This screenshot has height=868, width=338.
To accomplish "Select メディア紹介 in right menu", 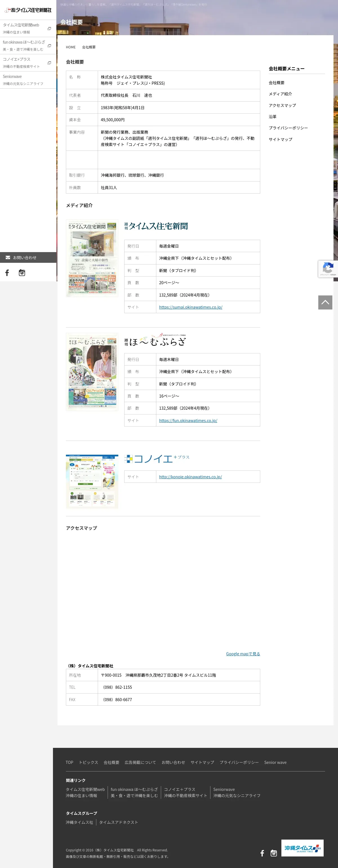I will 280,94.
